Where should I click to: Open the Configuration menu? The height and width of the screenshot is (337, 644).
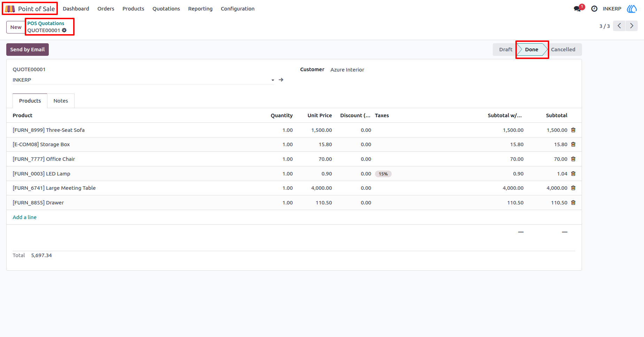pyautogui.click(x=238, y=9)
